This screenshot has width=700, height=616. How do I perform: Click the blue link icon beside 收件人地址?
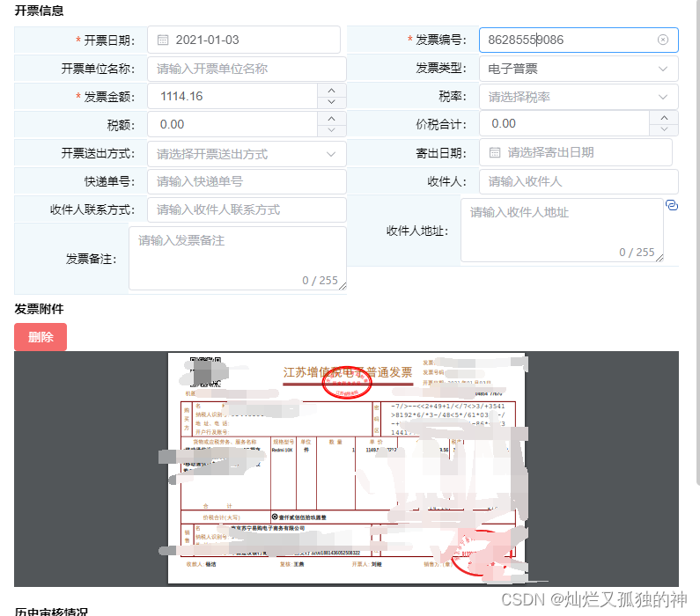click(x=672, y=205)
